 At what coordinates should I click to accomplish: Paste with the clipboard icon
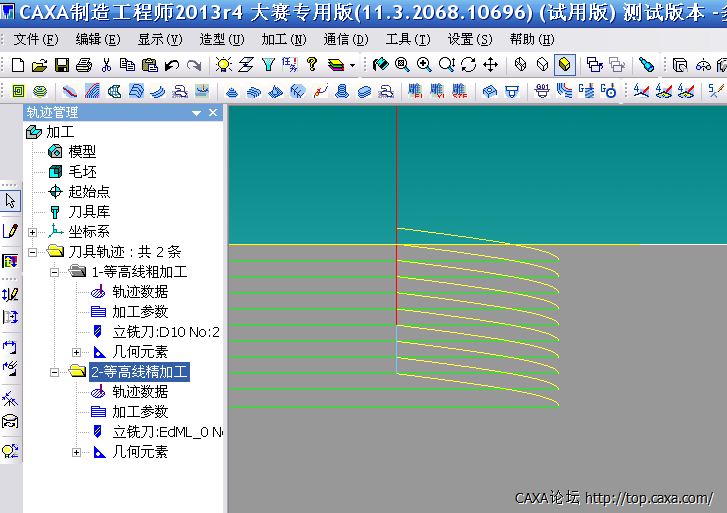(x=149, y=64)
